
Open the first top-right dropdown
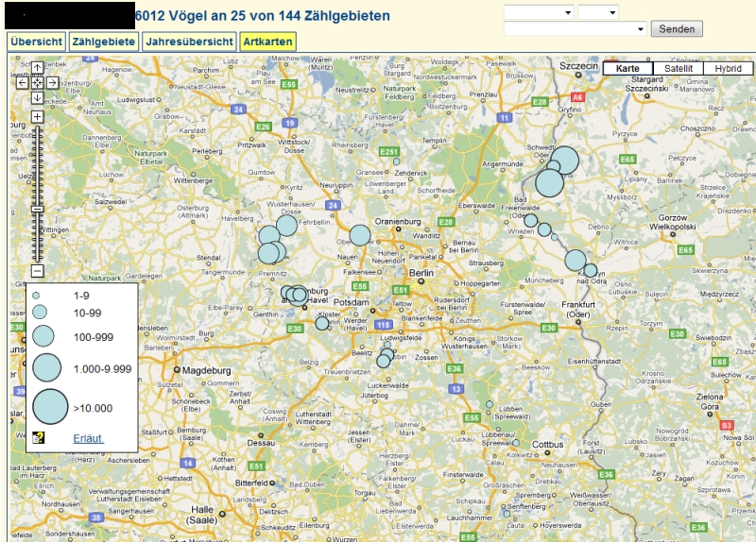coord(539,12)
